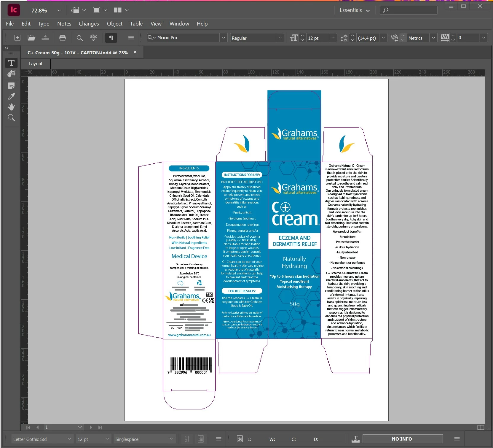Click the leading icon
The width and height of the screenshot is (493, 448).
click(x=344, y=38)
